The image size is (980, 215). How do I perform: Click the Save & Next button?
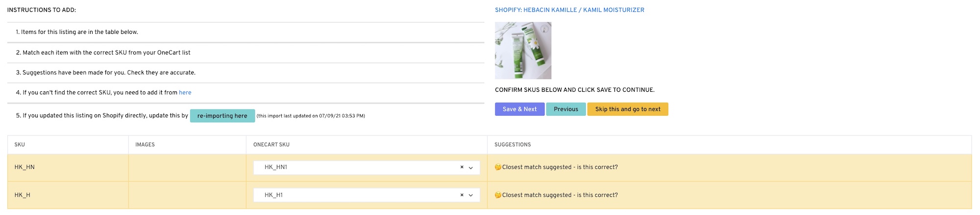pos(519,109)
